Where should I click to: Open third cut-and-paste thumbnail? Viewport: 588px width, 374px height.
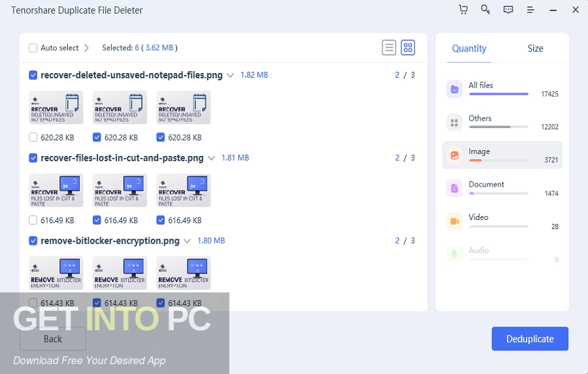click(184, 190)
